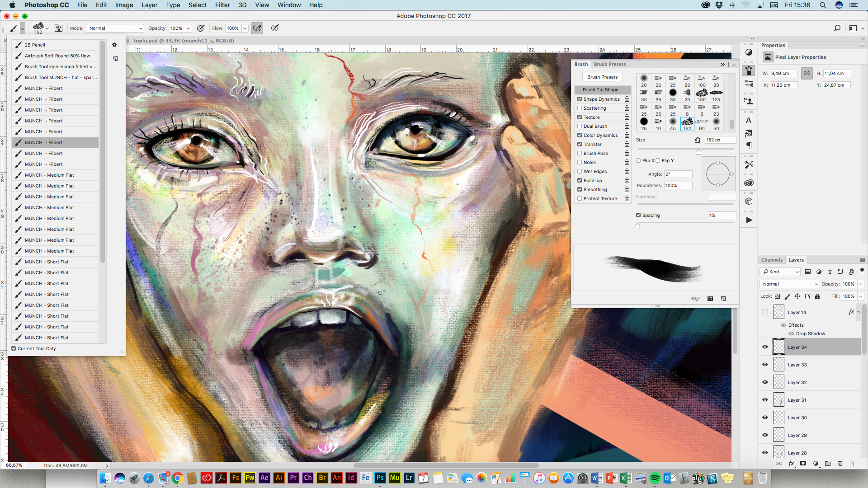Uncheck Current Tool Only checkbox
Viewport: 868px width, 488px height.
click(x=14, y=348)
